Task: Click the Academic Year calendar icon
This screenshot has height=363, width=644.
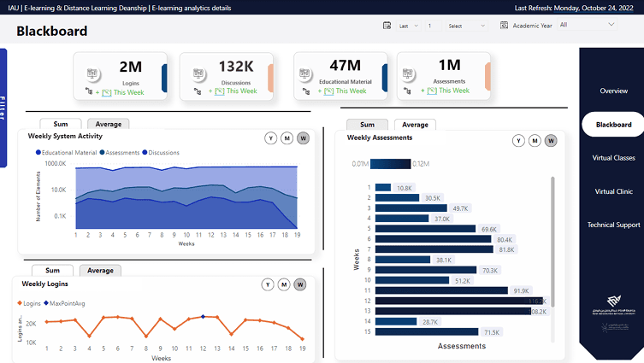Action: (x=504, y=26)
